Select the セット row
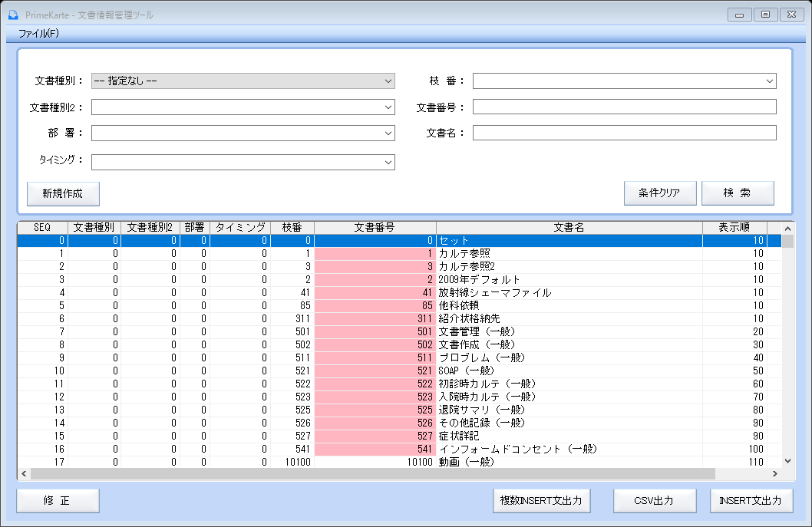Image resolution: width=812 pixels, height=527 pixels. coord(399,241)
